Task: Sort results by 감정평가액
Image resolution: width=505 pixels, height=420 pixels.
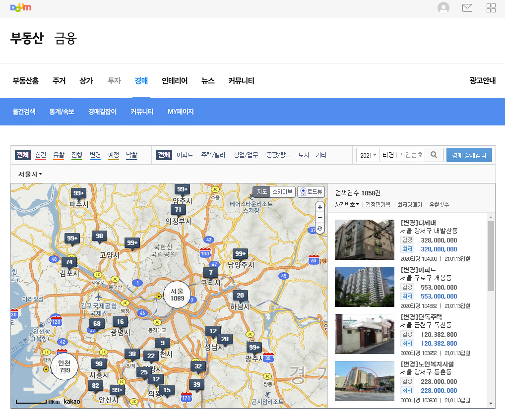Action: (378, 205)
